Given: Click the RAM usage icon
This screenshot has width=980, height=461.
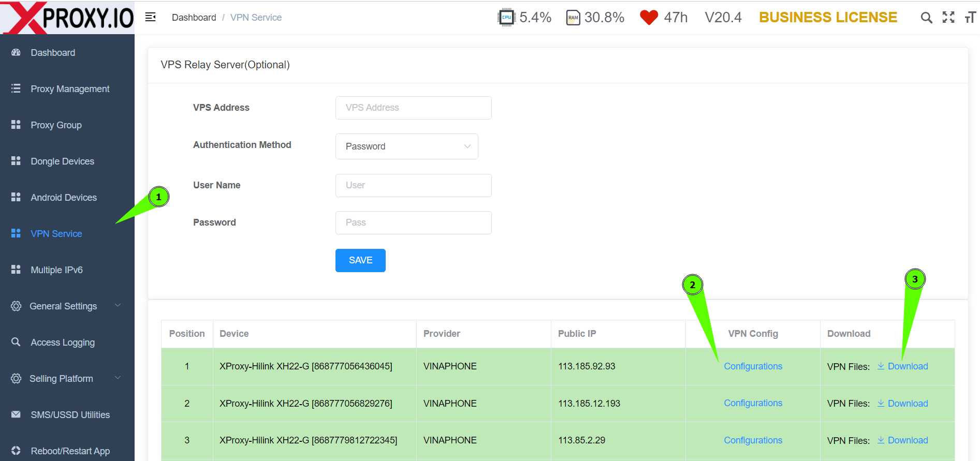Looking at the screenshot, I should coord(573,18).
